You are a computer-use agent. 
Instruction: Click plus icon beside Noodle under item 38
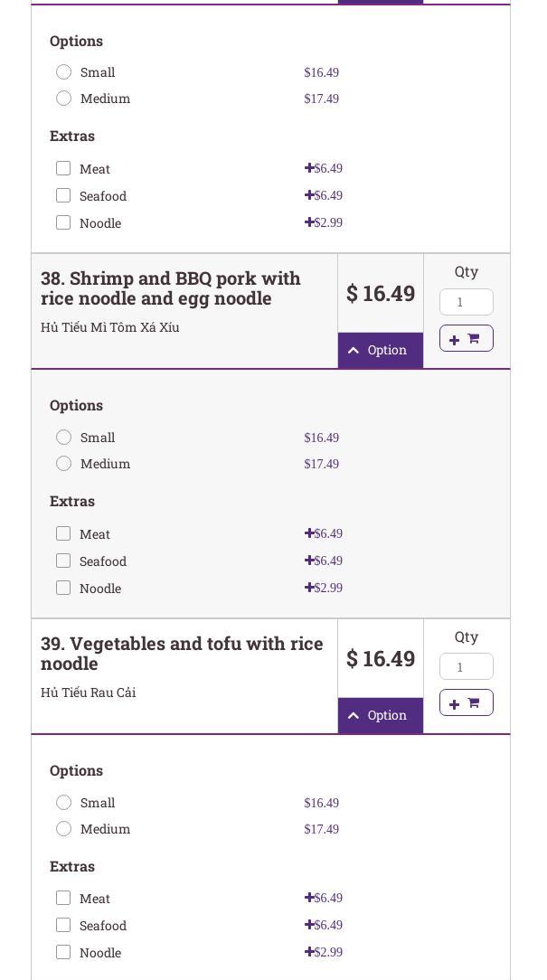(x=309, y=588)
